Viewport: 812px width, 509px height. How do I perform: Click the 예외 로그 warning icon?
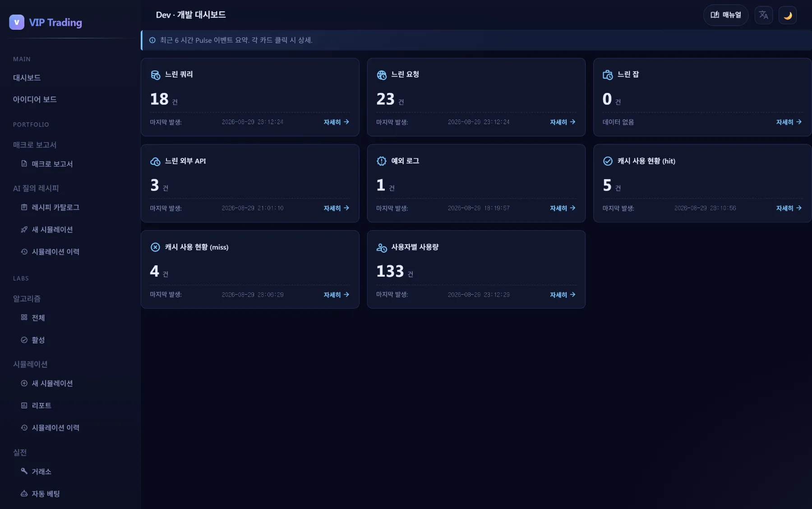click(382, 161)
